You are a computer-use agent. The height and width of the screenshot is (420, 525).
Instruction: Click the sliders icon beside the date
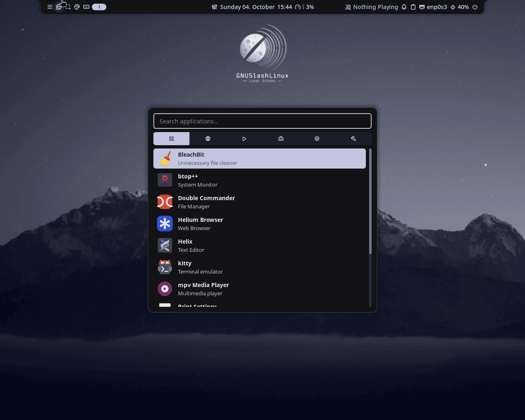click(215, 7)
